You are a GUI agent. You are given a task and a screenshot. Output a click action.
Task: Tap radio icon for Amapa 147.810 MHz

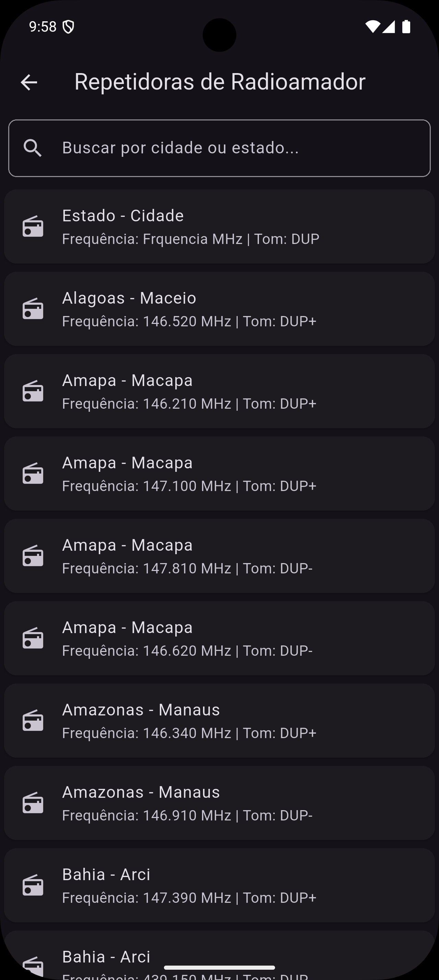[33, 556]
